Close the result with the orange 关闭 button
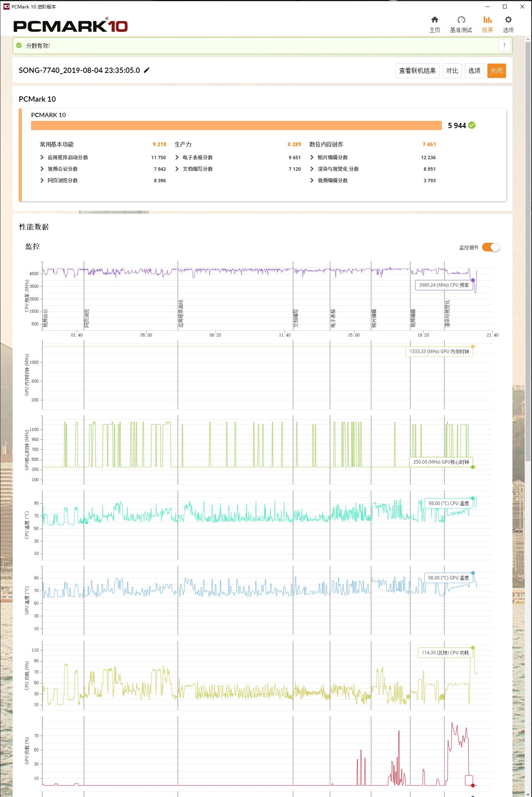 click(496, 71)
